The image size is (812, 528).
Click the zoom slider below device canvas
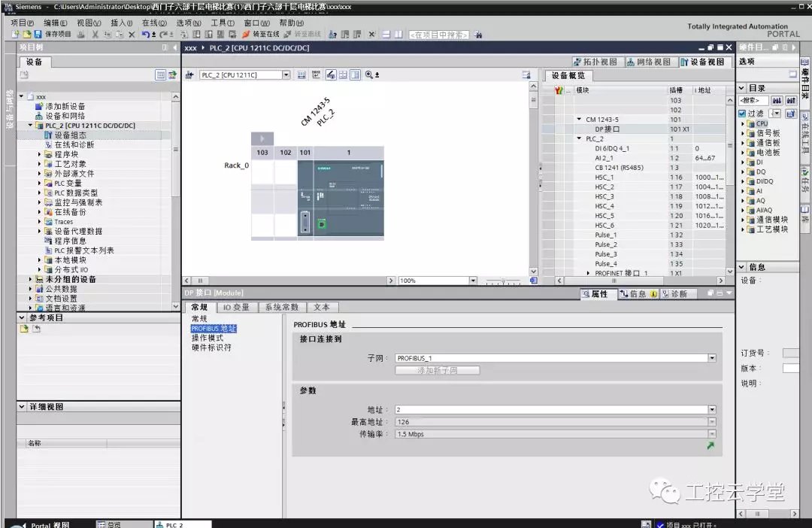[504, 281]
